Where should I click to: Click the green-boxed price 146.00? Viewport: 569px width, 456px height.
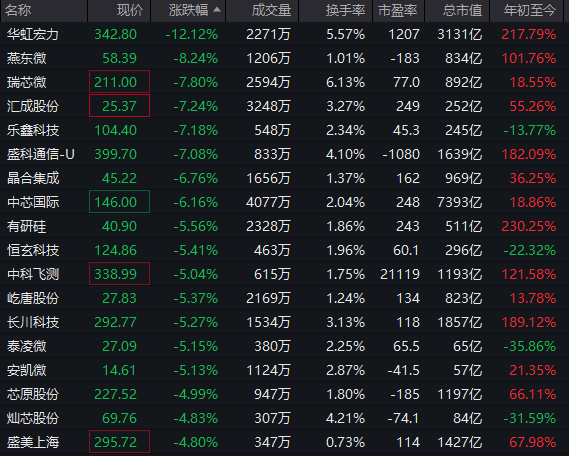pyautogui.click(x=119, y=202)
